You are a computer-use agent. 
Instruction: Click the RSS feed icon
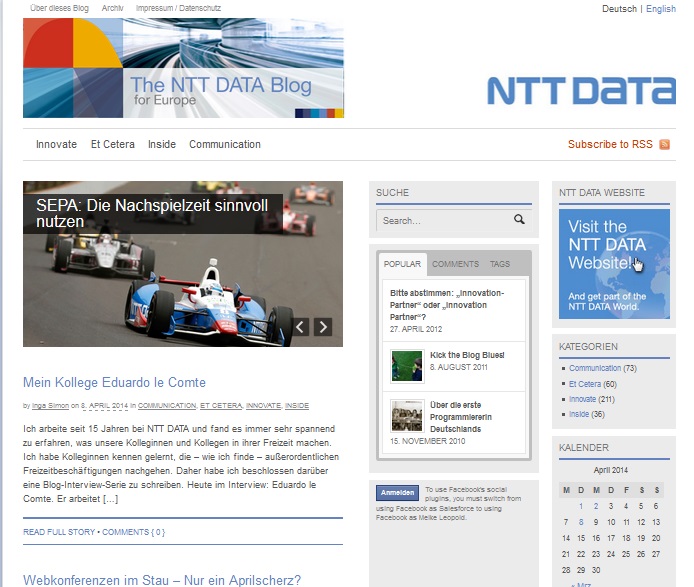pyautogui.click(x=665, y=145)
